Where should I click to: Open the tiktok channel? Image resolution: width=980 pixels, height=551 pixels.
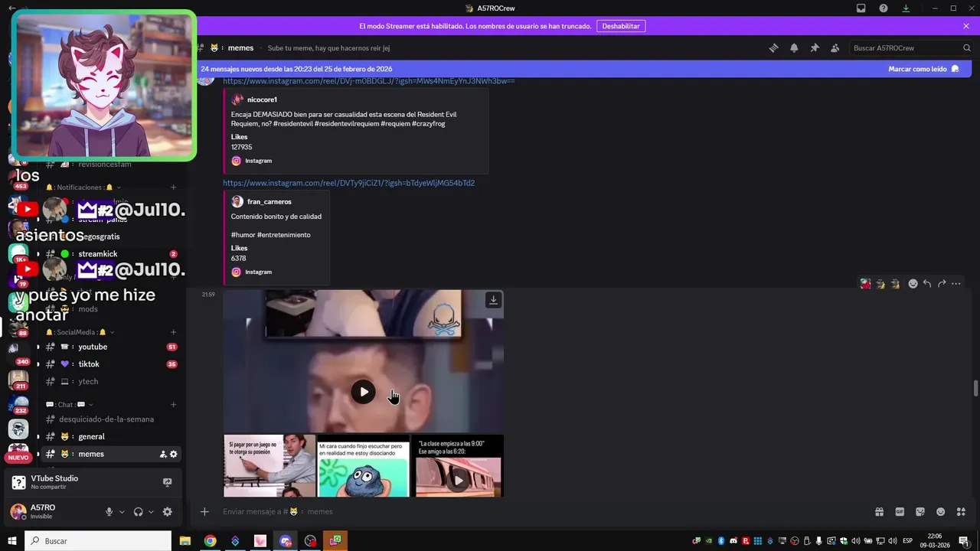coord(111,364)
